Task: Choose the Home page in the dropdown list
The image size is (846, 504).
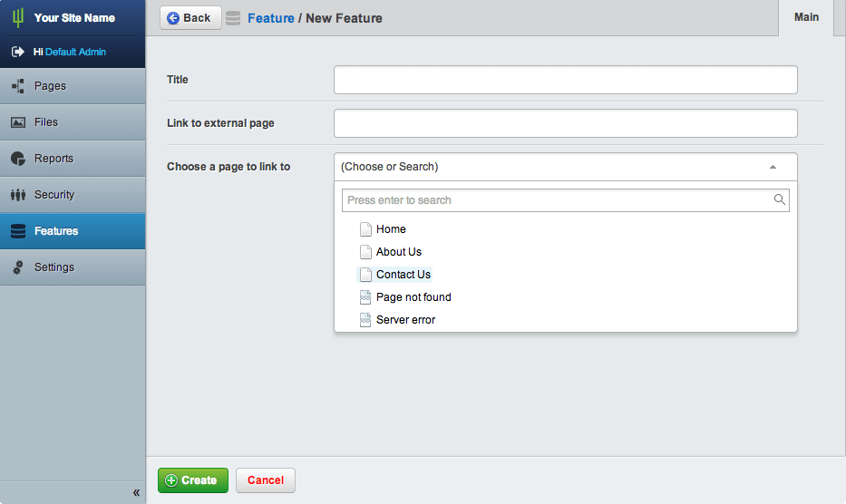Action: 391,229
